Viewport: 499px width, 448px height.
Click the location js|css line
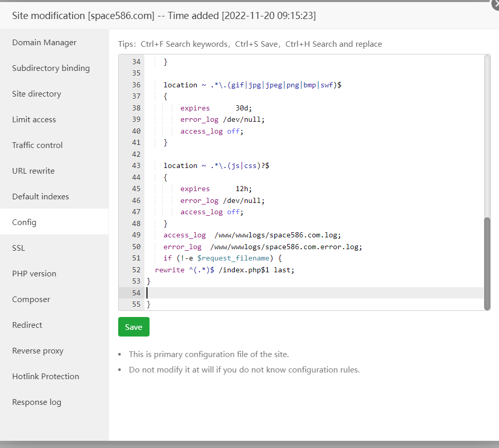coord(216,165)
